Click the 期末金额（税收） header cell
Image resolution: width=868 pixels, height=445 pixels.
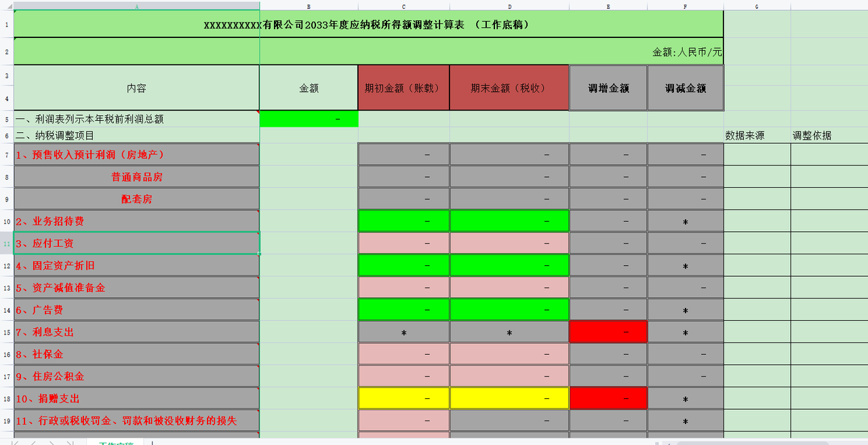509,87
